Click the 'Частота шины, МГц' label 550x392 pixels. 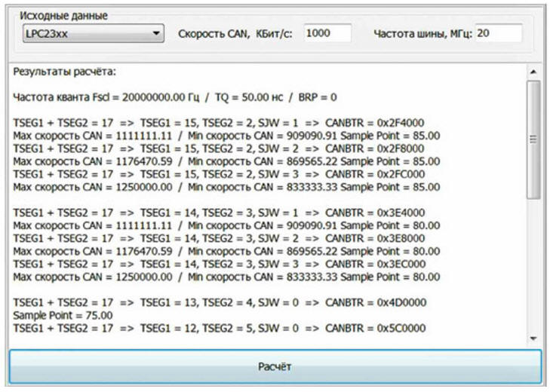pyautogui.click(x=422, y=34)
